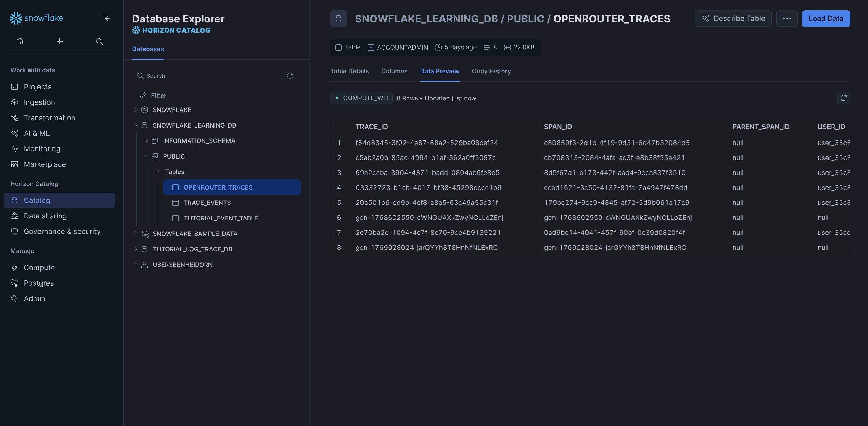Collapse the SNOWFLAKE_LEARNING_DB node
Image resolution: width=868 pixels, height=426 pixels.
click(x=136, y=125)
